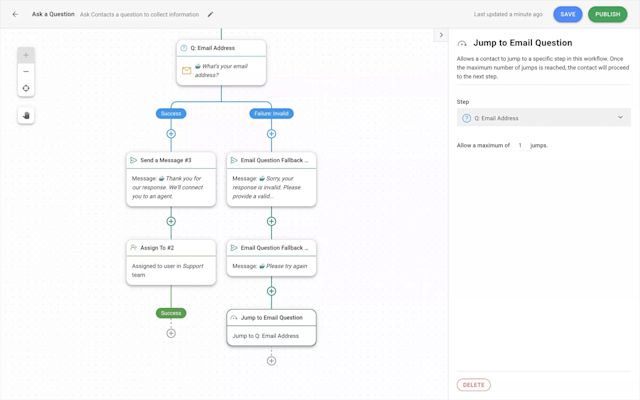Viewport: 640px width, 400px height.
Task: Open the Step dropdown
Action: pos(544,118)
